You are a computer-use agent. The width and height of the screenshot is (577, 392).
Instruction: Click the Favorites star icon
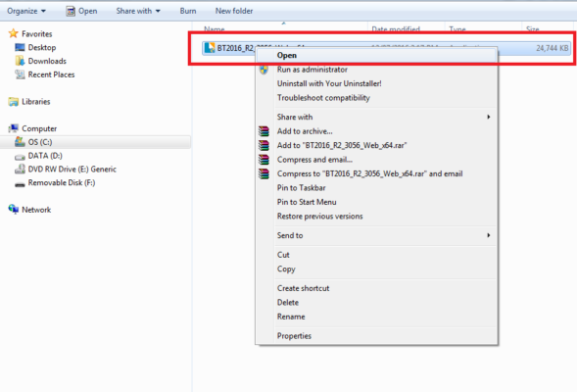coord(14,33)
